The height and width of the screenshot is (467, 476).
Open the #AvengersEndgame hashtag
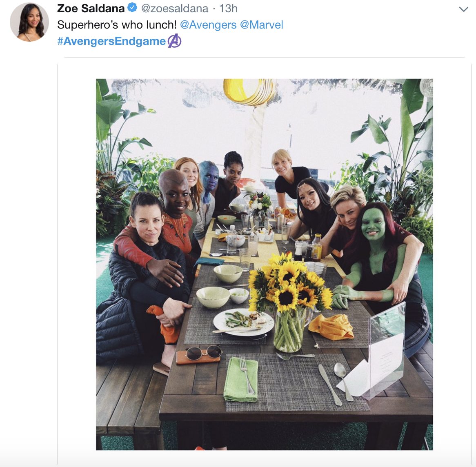pyautogui.click(x=111, y=41)
